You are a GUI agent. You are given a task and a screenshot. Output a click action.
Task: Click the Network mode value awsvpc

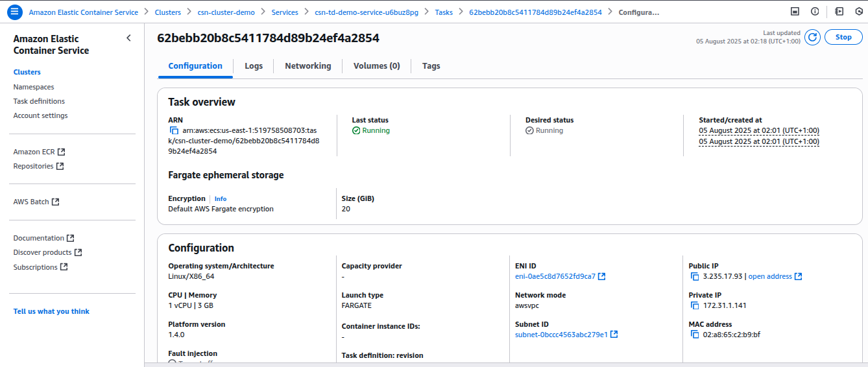pos(528,305)
